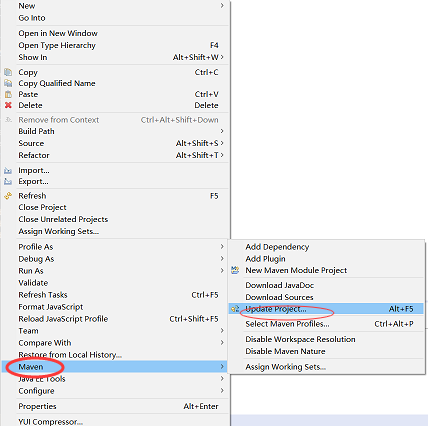The height and width of the screenshot is (426, 428).
Task: Click the Export icon
Action: [x=8, y=182]
